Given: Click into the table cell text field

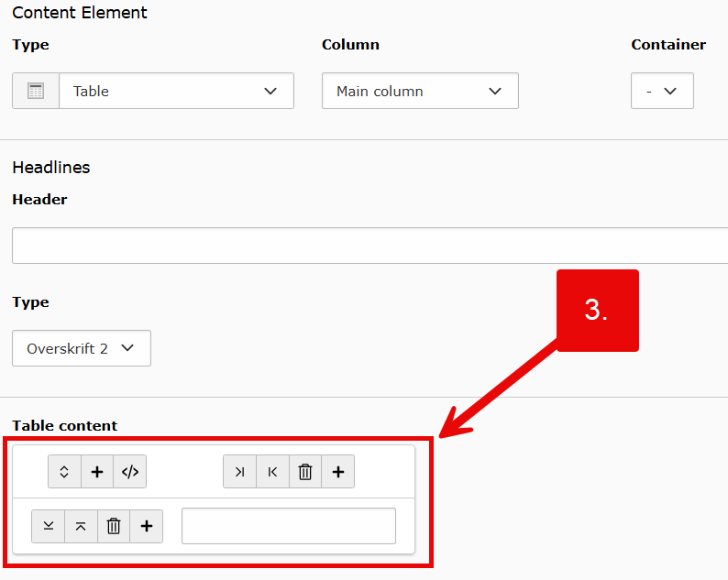Looking at the screenshot, I should pyautogui.click(x=289, y=526).
